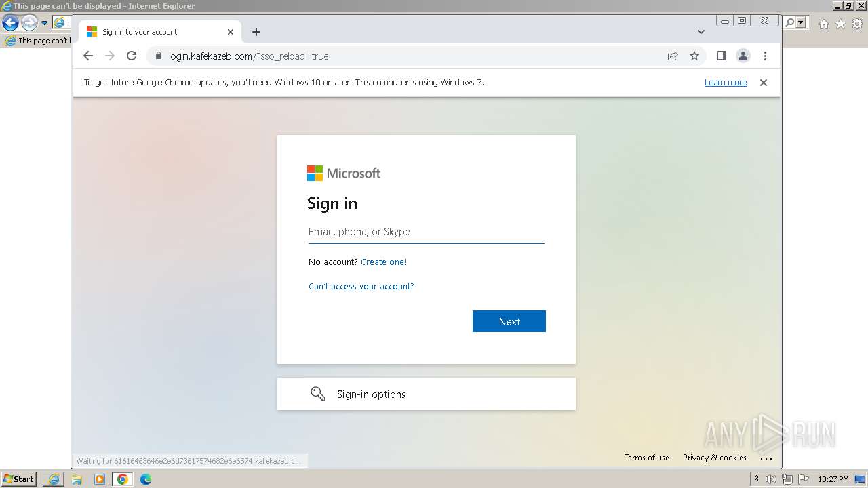View site lock info in Chrome
This screenshot has height=488, width=868.
pyautogui.click(x=159, y=56)
